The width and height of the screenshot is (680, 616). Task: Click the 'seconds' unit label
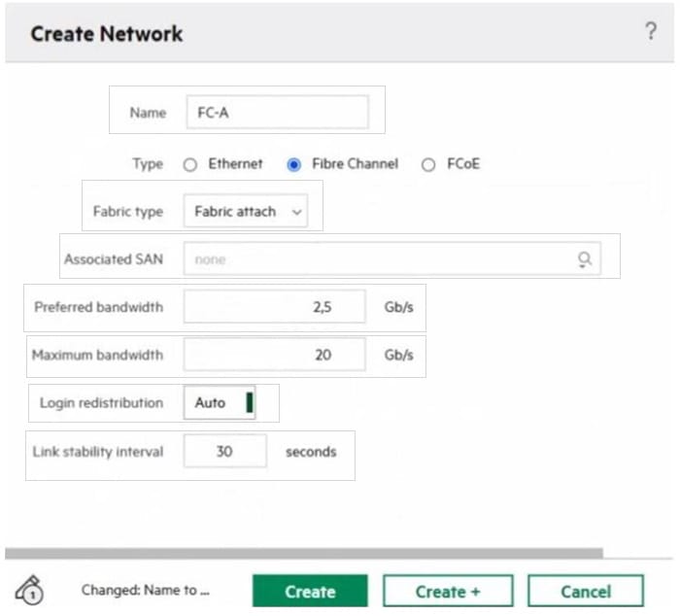click(311, 452)
